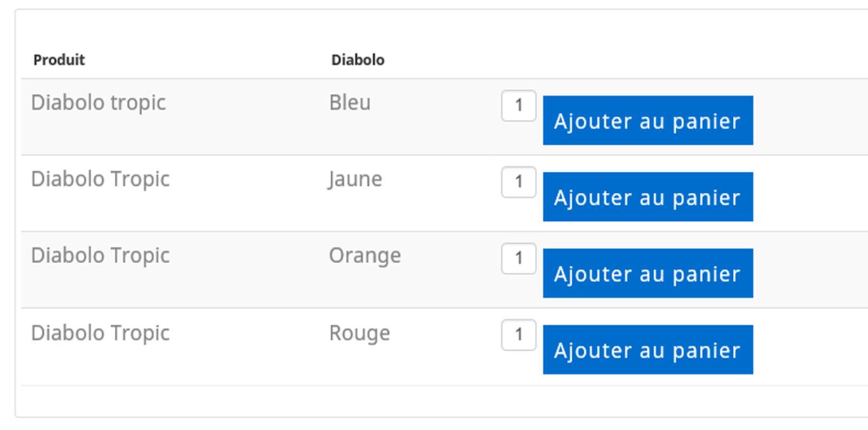Click the Rouge color label
This screenshot has width=868, height=430.
tap(359, 333)
